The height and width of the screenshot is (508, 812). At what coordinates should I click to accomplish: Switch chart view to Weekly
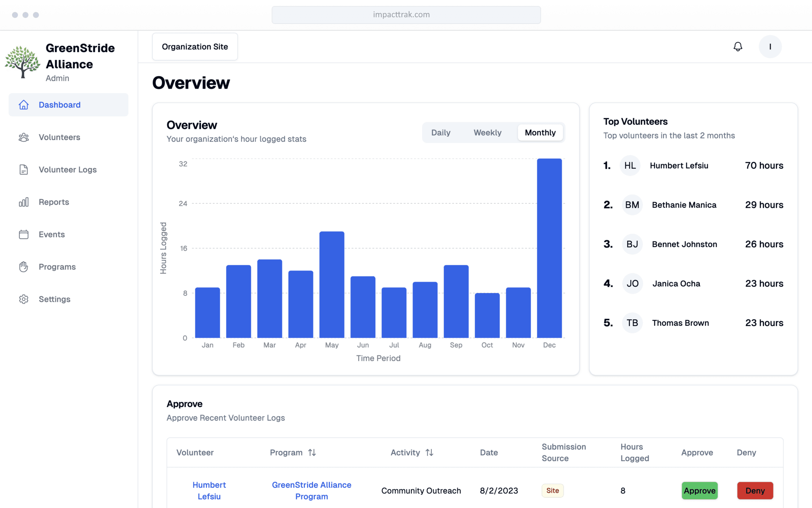[x=487, y=133]
